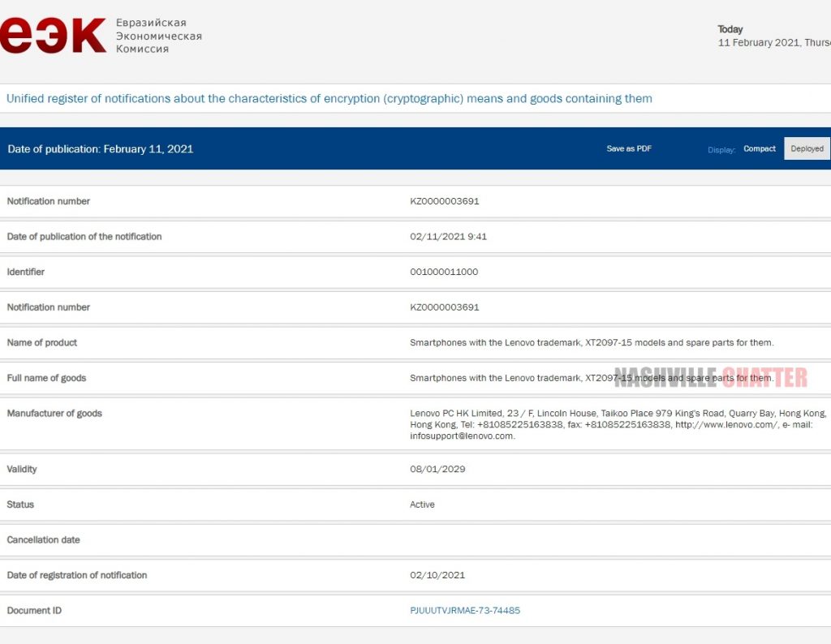Click the validity date 08/01/2029
This screenshot has height=644, width=831.
[x=437, y=470]
